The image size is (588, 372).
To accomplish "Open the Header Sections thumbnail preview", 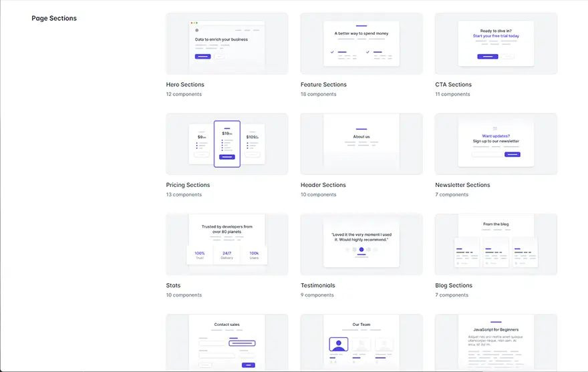I will click(361, 144).
